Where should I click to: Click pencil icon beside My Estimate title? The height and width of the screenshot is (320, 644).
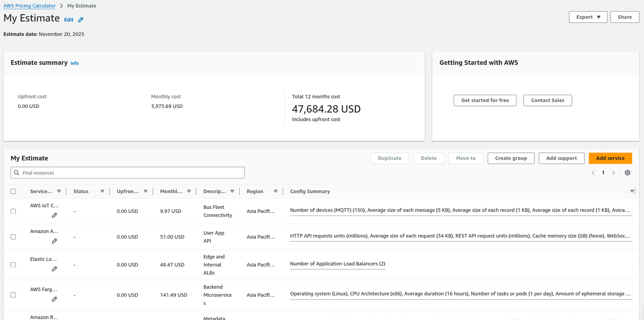(80, 20)
